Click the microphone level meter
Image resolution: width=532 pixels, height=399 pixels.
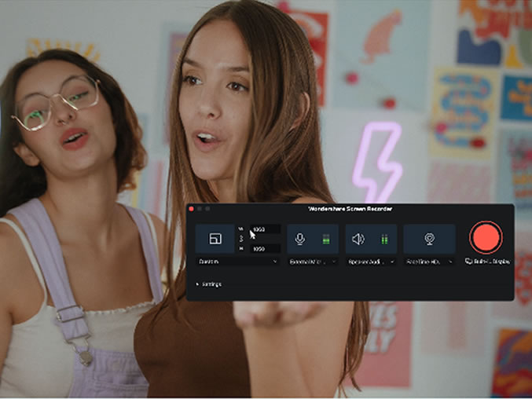coord(326,239)
